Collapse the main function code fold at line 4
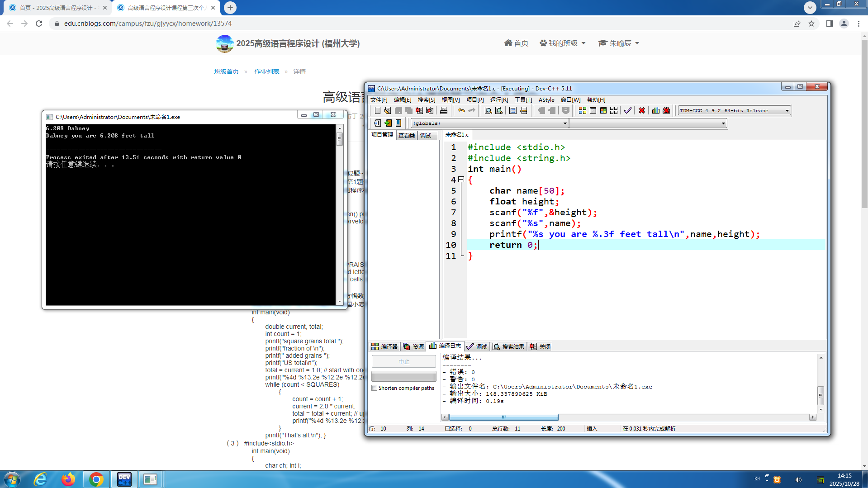Image resolution: width=868 pixels, height=488 pixels. click(x=461, y=180)
